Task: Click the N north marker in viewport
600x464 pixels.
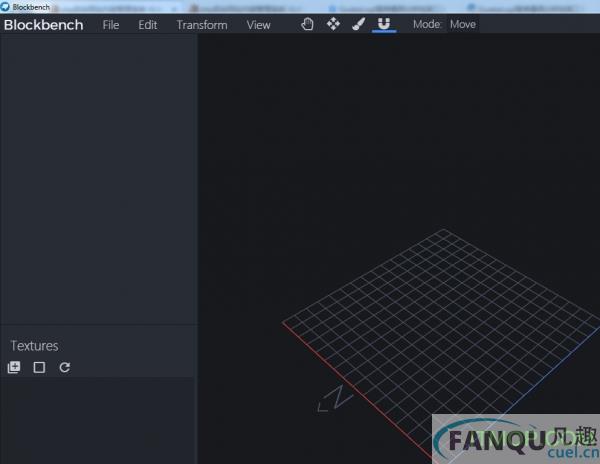Action: coord(335,398)
